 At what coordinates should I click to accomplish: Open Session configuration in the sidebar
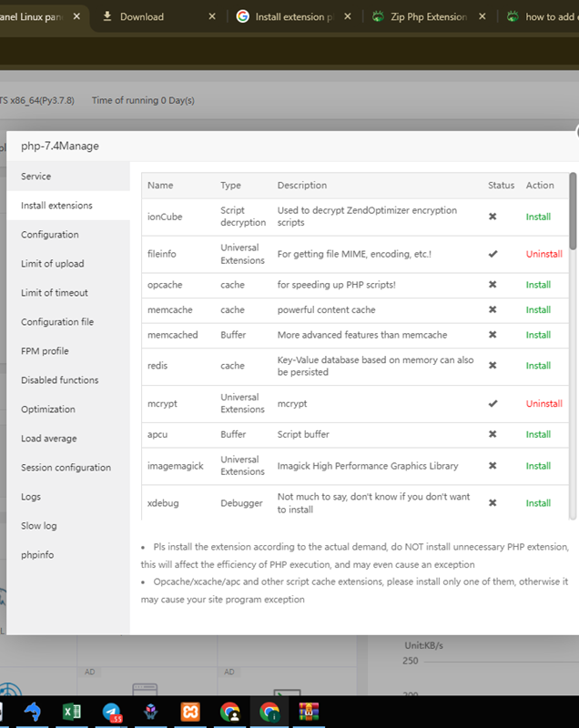click(66, 468)
